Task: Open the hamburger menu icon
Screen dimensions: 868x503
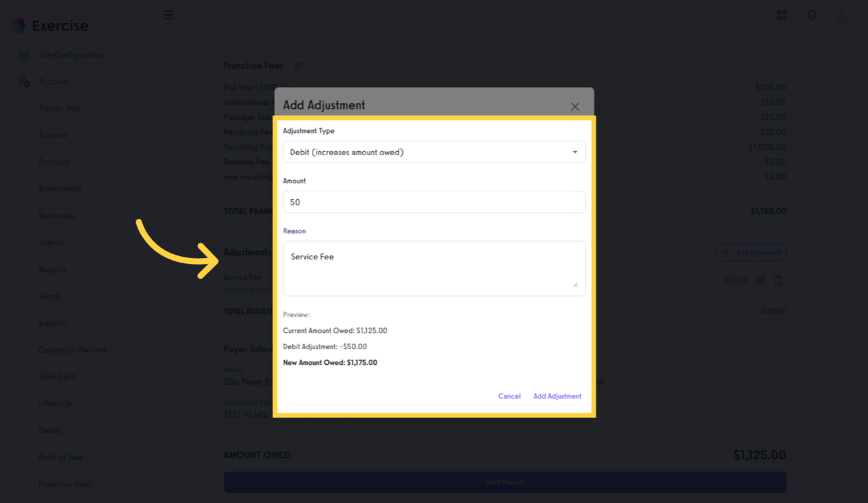Action: pyautogui.click(x=168, y=14)
